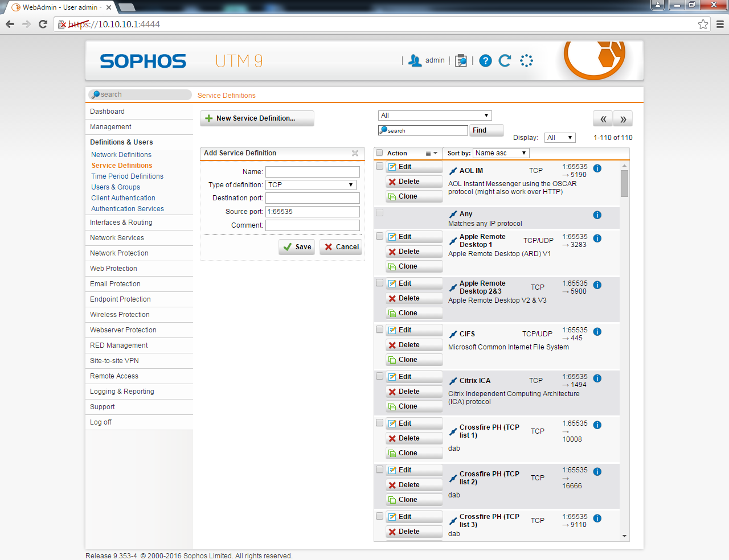Click the wrench icon beside AOL IM
This screenshot has height=560, width=729.
click(453, 171)
